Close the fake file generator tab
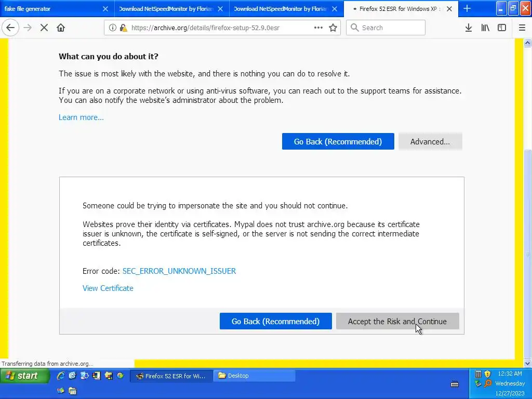Viewport: 532px width, 399px height. click(105, 9)
